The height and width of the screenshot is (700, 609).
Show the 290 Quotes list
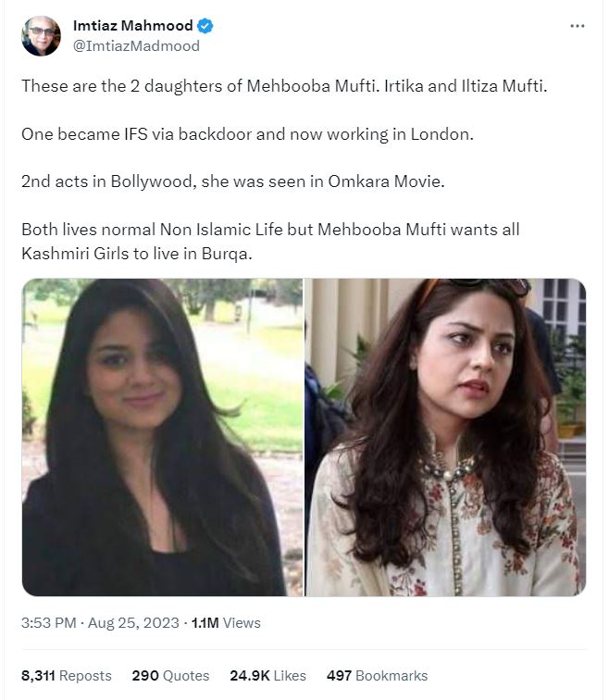(x=170, y=676)
